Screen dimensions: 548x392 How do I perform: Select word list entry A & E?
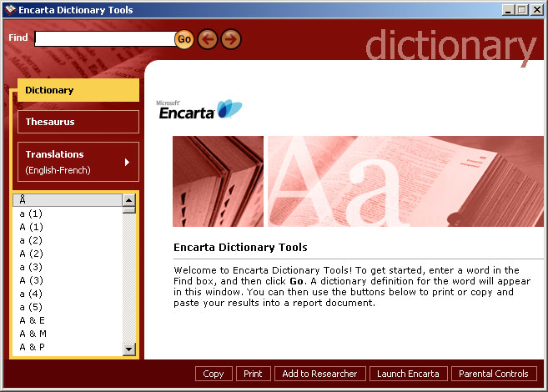(68, 320)
